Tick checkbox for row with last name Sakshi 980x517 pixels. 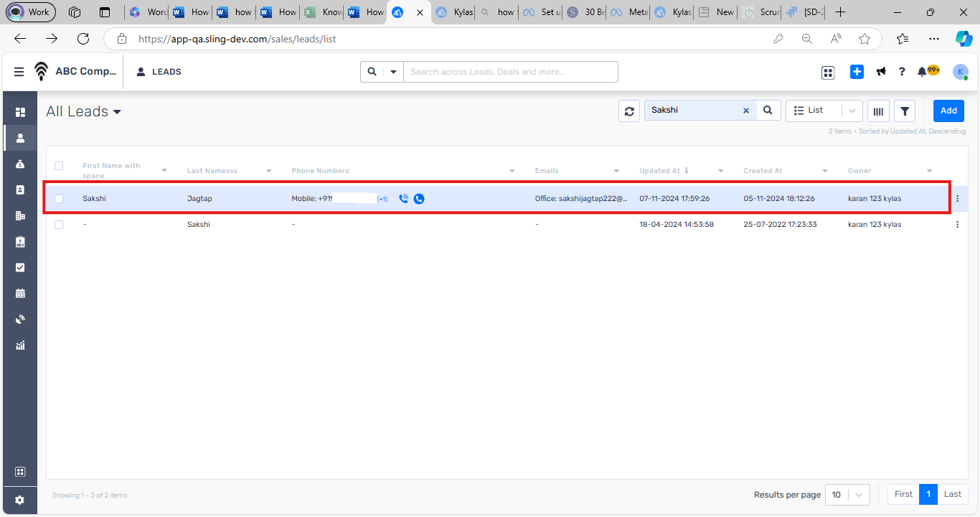point(59,225)
